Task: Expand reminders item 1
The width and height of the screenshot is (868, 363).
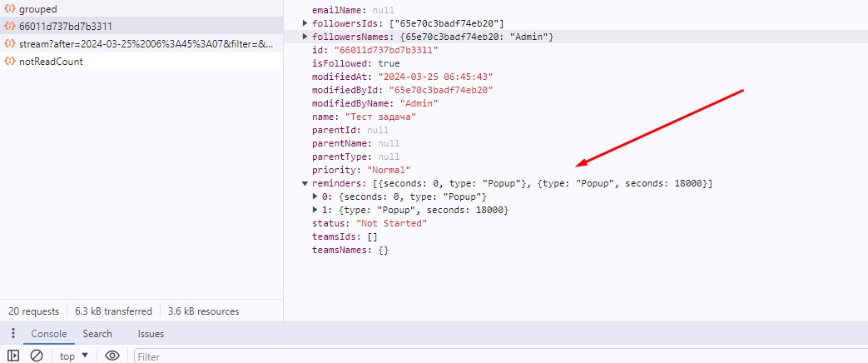Action: [315, 210]
